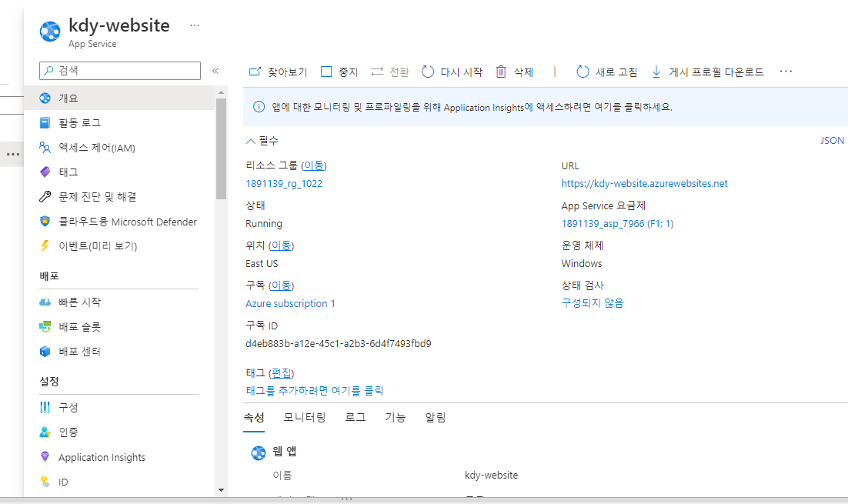Open the kdy-website.azurewebsites.net URL
This screenshot has width=848, height=504.
tap(644, 184)
